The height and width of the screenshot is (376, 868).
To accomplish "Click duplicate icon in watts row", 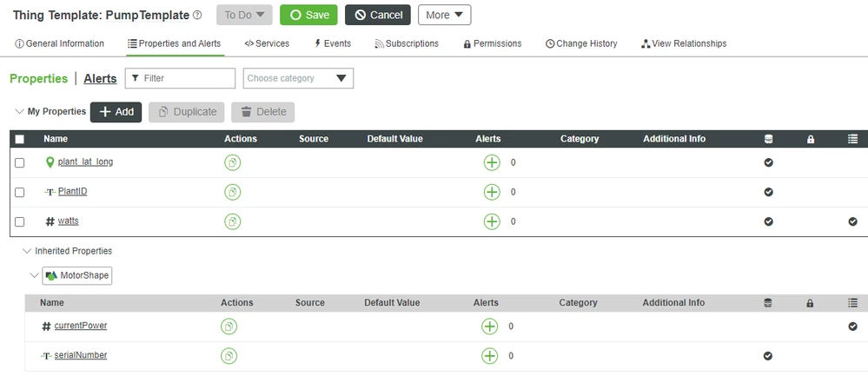I will coord(233,221).
